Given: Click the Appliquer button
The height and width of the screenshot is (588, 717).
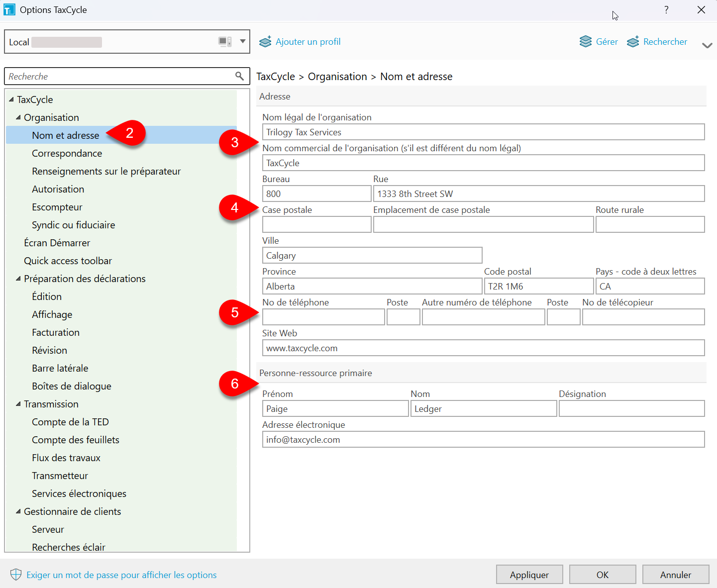Looking at the screenshot, I should [x=529, y=575].
